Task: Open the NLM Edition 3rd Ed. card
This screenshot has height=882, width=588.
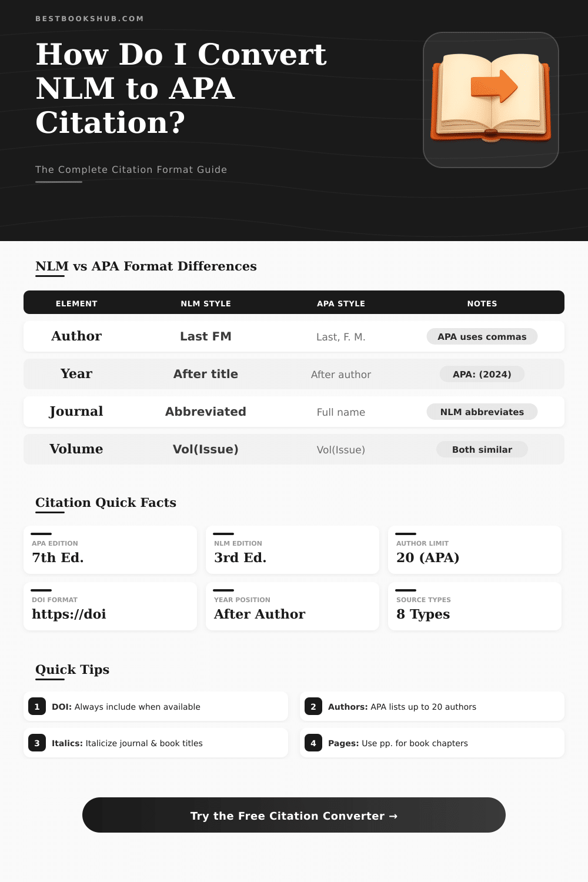Action: click(x=292, y=550)
